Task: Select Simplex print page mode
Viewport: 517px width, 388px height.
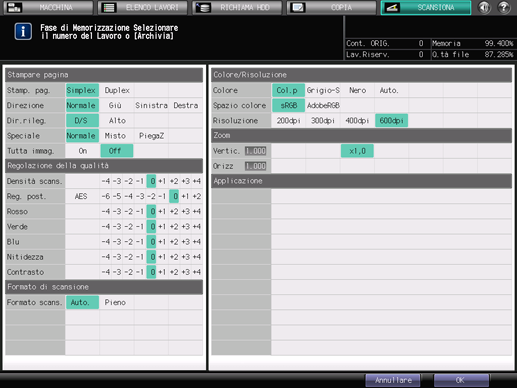Action: coord(82,90)
